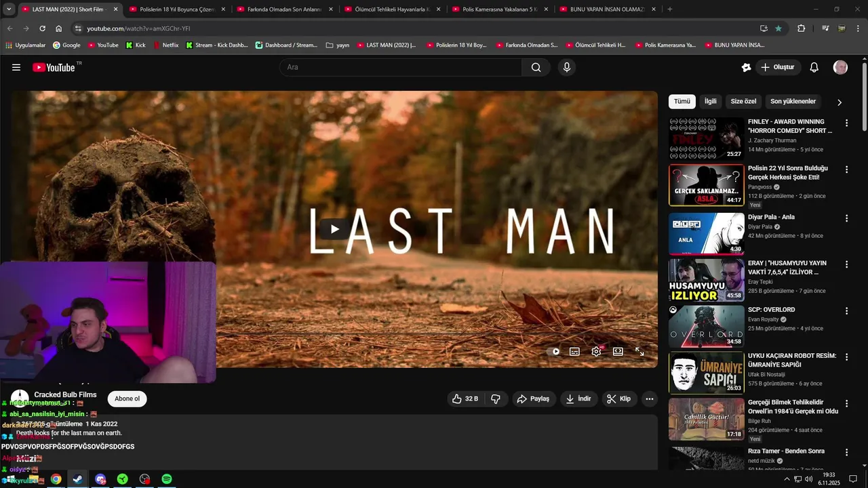The width and height of the screenshot is (868, 488).
Task: Click Oluştur create button
Action: (x=777, y=67)
